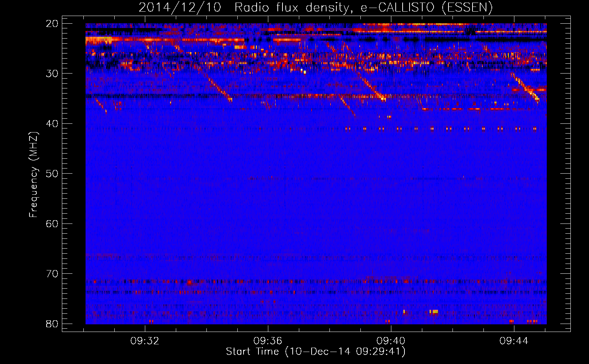
Task: Click the "Frequency (MHZ)" axis label
Action: 33,175
